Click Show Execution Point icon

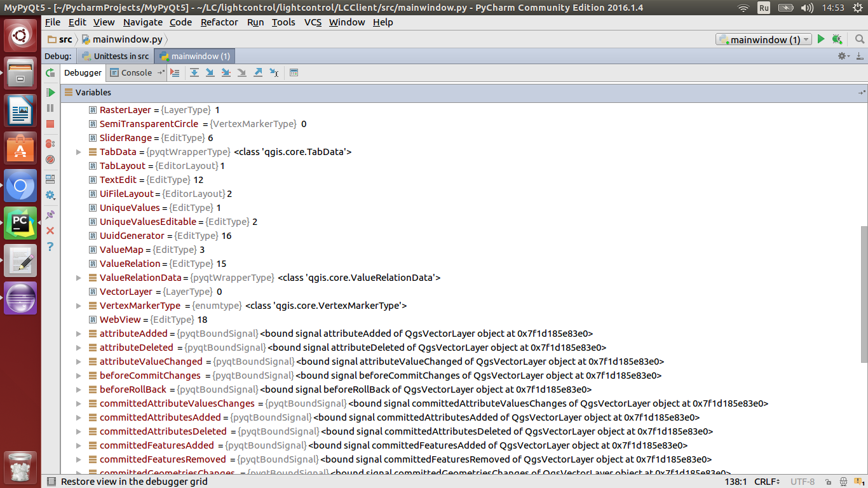click(x=175, y=73)
